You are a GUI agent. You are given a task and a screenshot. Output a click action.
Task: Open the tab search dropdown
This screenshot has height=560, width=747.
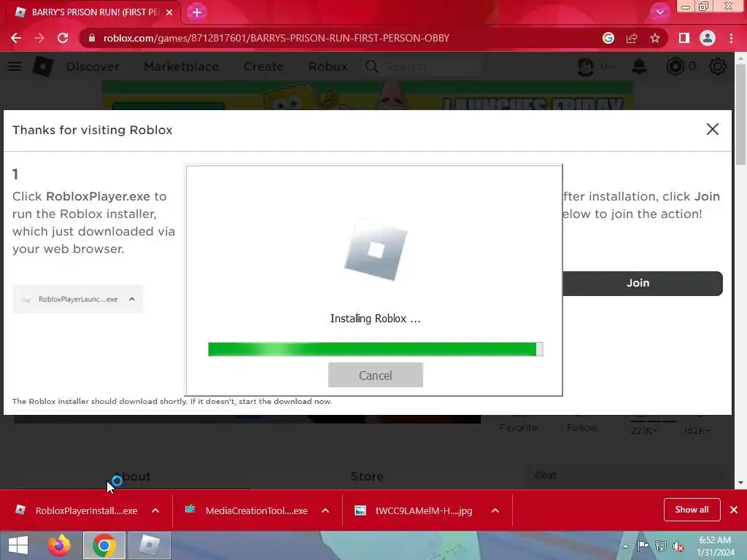659,12
